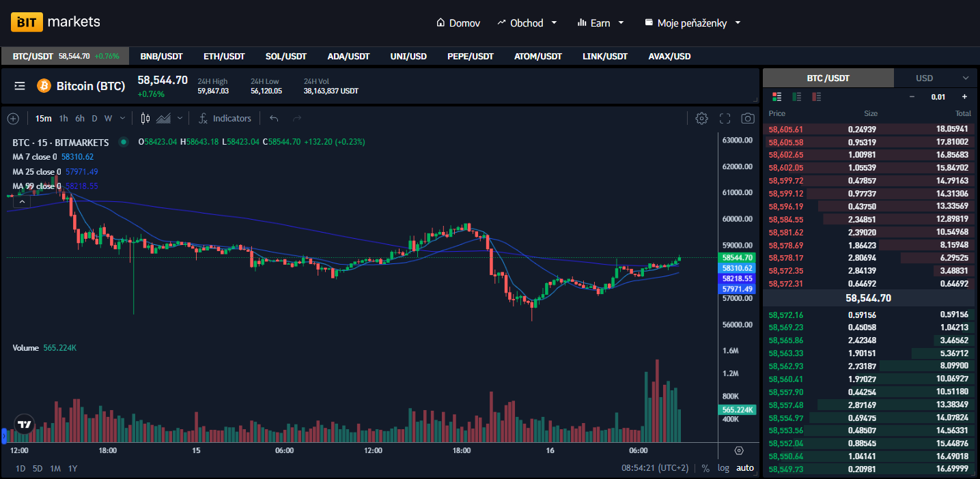Select the USD tab in order book
The image size is (980, 479).
coord(924,78)
